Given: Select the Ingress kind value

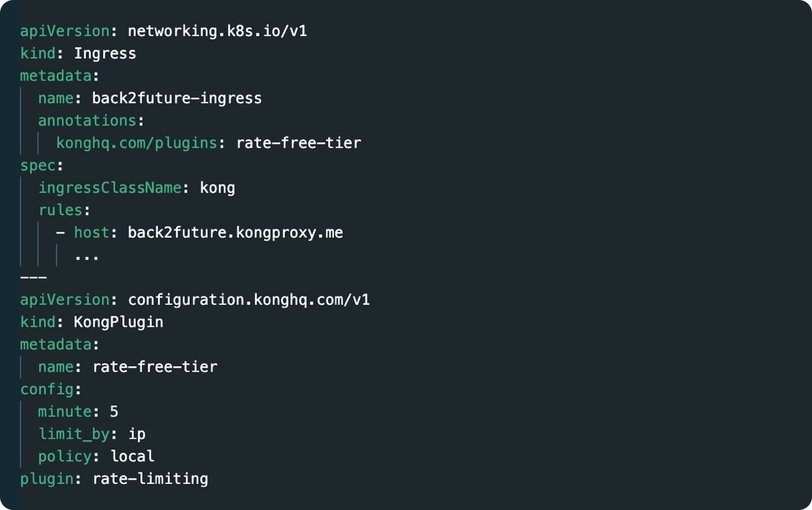Looking at the screenshot, I should 105,53.
